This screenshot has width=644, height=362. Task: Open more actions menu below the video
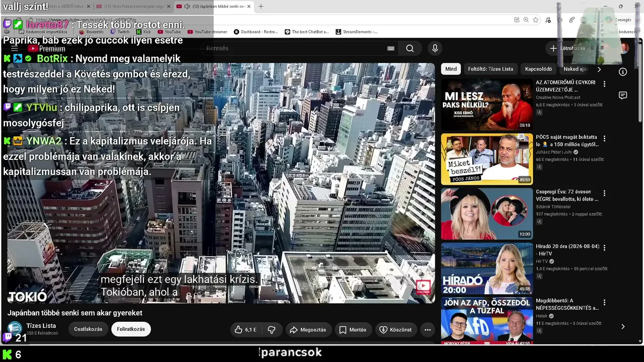428,330
